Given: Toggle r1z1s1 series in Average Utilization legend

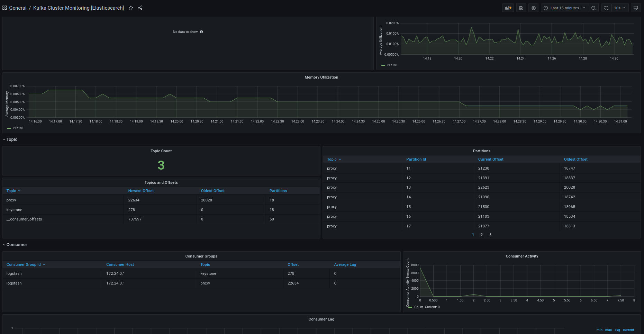Looking at the screenshot, I should [x=392, y=65].
